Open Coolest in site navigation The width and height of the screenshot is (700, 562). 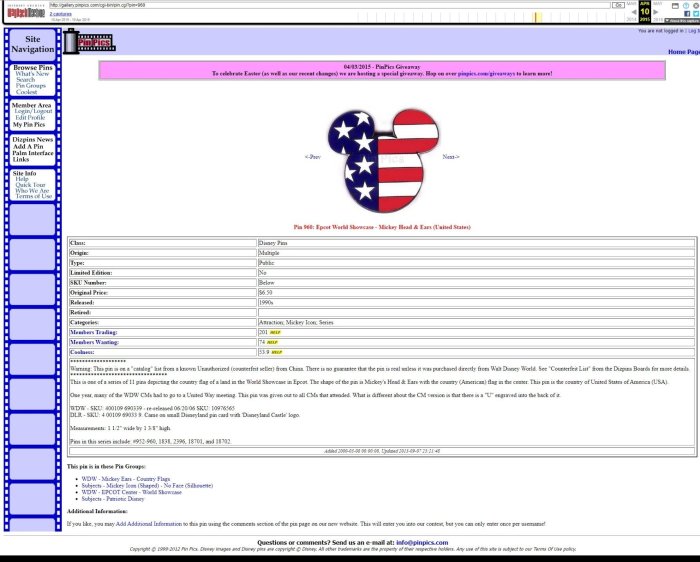pyautogui.click(x=26, y=92)
